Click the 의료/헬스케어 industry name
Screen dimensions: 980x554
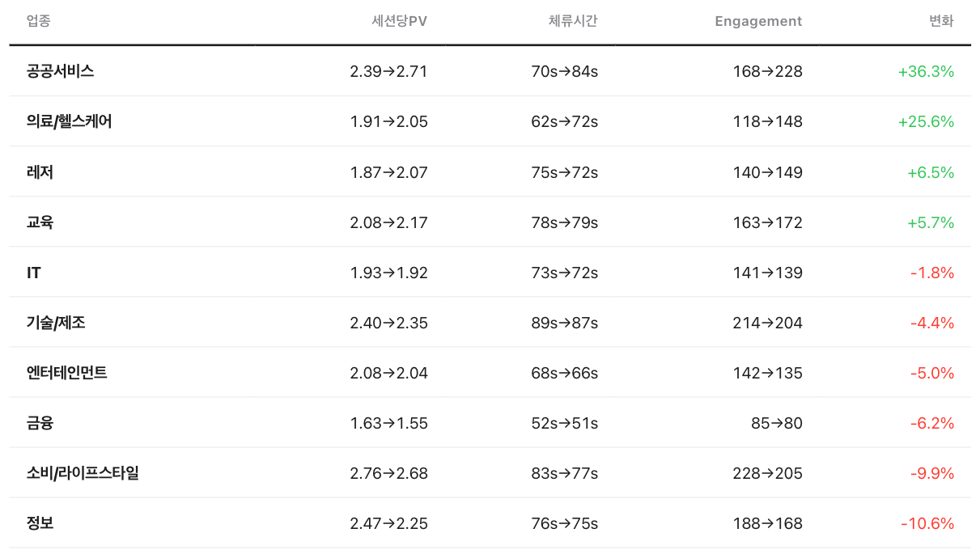pos(70,121)
